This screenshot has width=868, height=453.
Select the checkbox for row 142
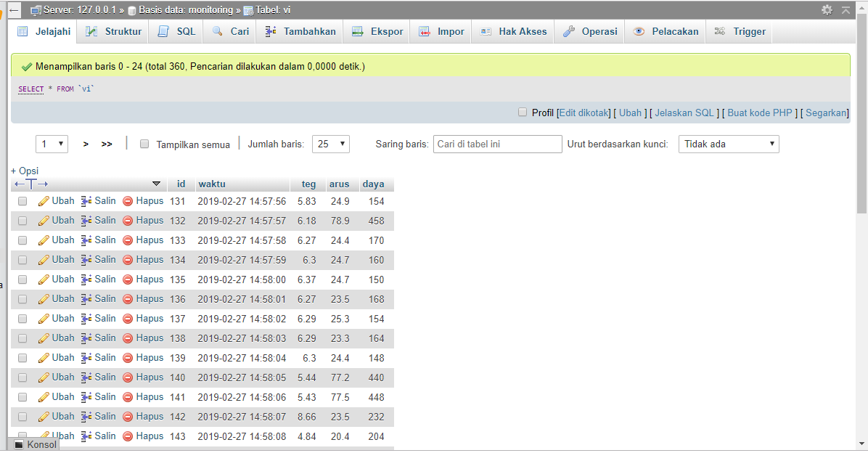click(22, 417)
